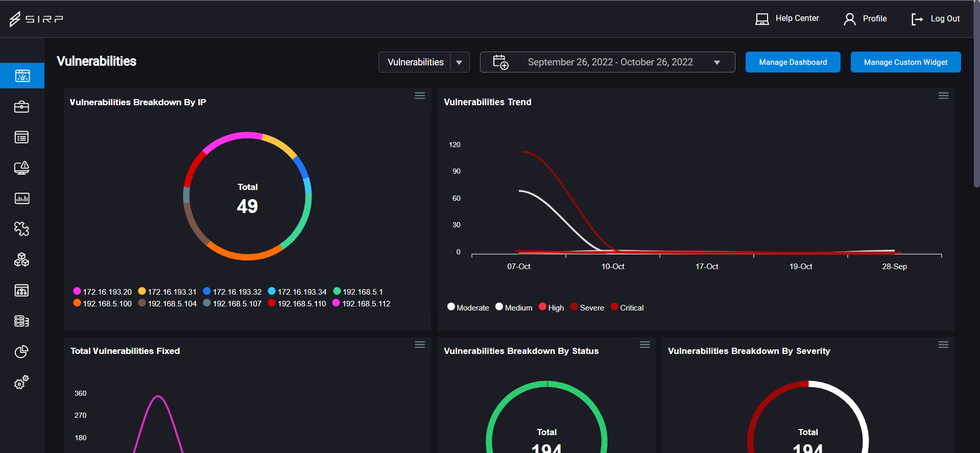Toggle Medium series in trend legend
Viewport: 980px width, 453px height.
click(x=514, y=307)
